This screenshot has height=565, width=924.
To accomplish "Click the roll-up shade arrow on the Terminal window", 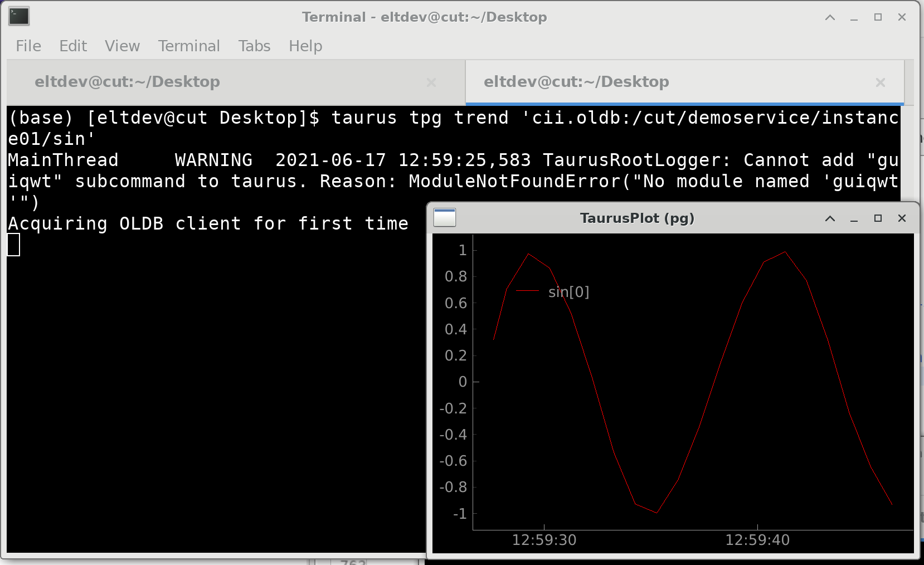I will [x=829, y=17].
